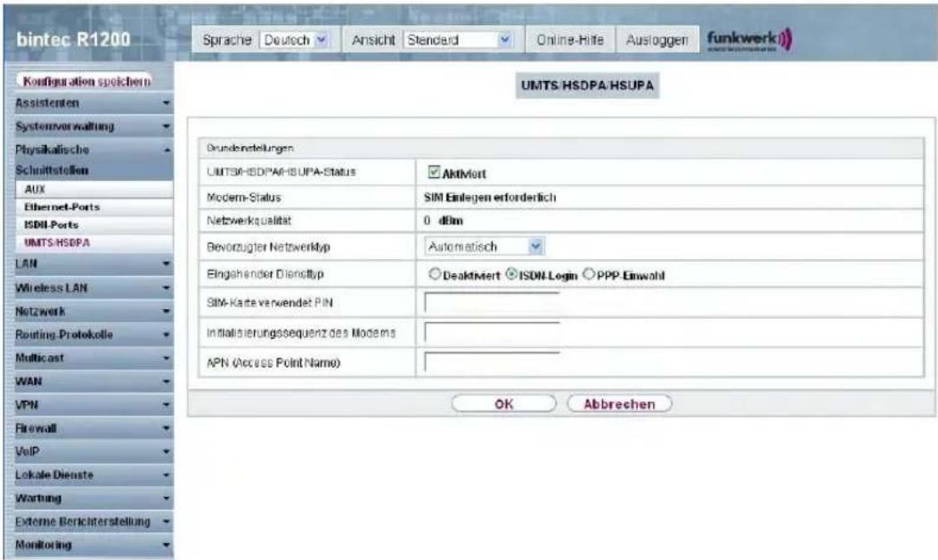Expand the WAN menu

tap(93, 381)
